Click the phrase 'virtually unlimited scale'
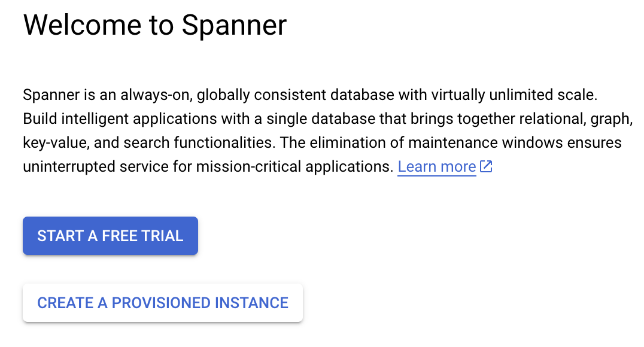The height and width of the screenshot is (347, 644). pos(512,95)
